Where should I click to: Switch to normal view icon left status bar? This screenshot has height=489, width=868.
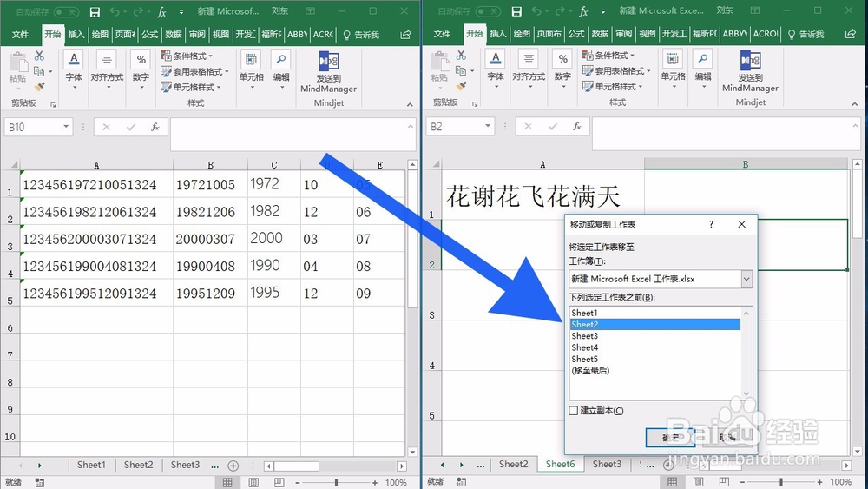[x=227, y=482]
